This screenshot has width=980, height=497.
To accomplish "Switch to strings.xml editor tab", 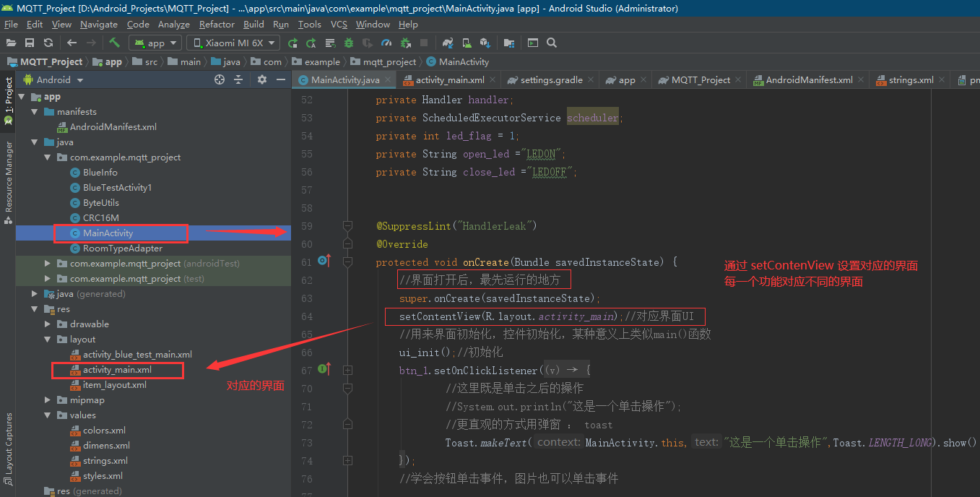I will pos(911,80).
